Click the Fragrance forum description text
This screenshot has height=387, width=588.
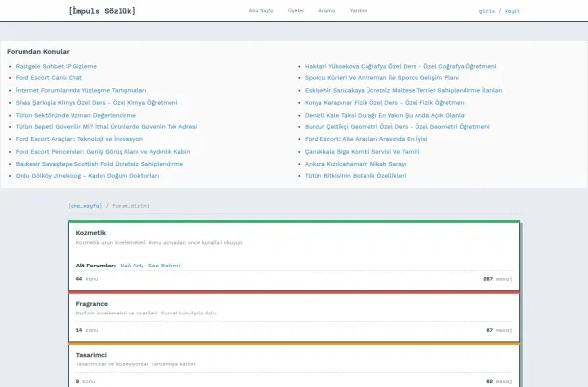pos(146,314)
